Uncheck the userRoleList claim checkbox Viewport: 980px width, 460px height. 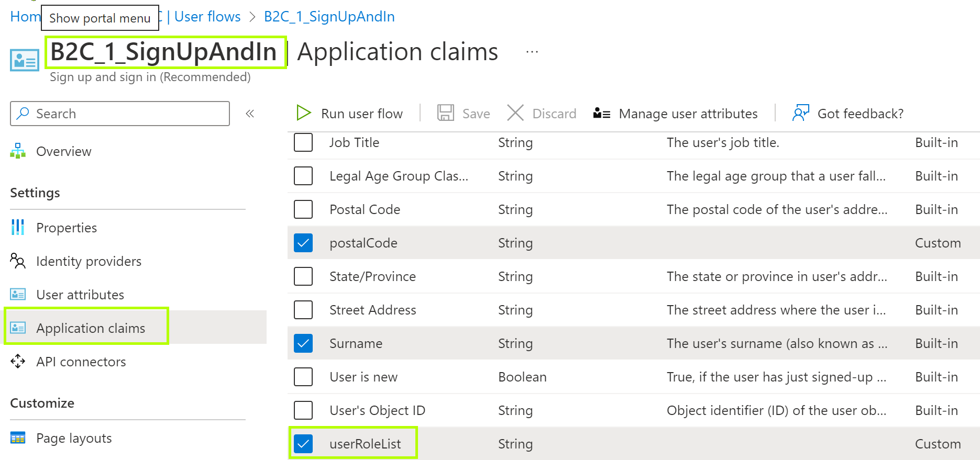(x=303, y=444)
